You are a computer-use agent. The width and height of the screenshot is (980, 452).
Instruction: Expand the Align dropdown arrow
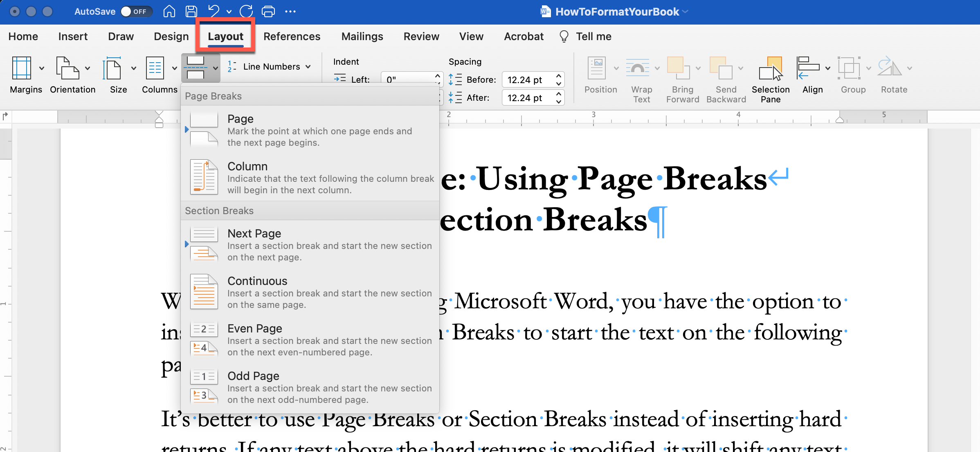click(x=828, y=68)
